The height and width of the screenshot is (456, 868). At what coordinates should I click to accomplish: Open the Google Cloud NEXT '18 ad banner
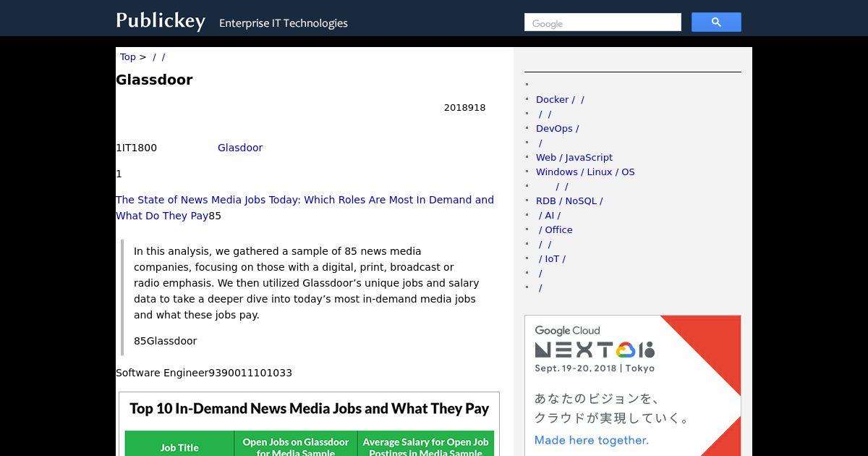tap(633, 386)
